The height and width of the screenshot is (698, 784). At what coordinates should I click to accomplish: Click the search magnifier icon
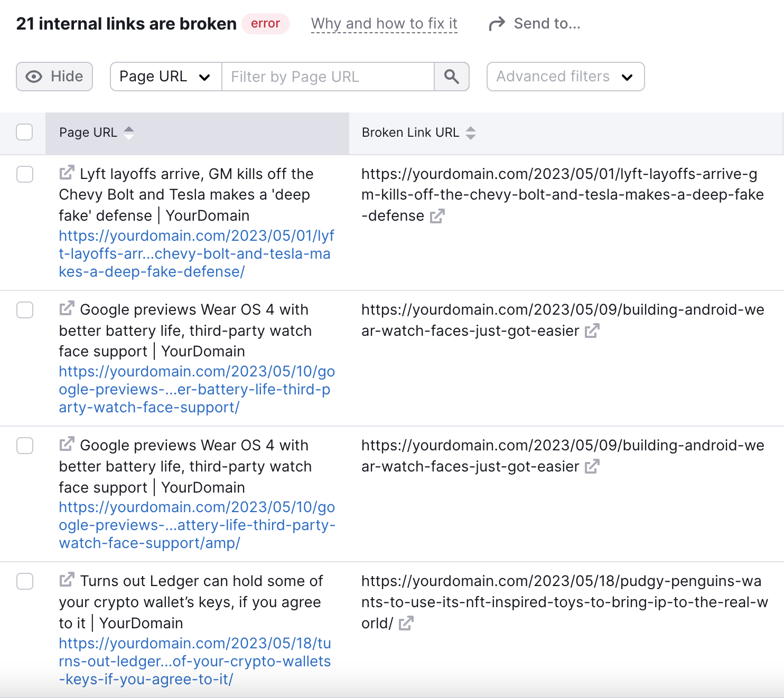coord(452,77)
